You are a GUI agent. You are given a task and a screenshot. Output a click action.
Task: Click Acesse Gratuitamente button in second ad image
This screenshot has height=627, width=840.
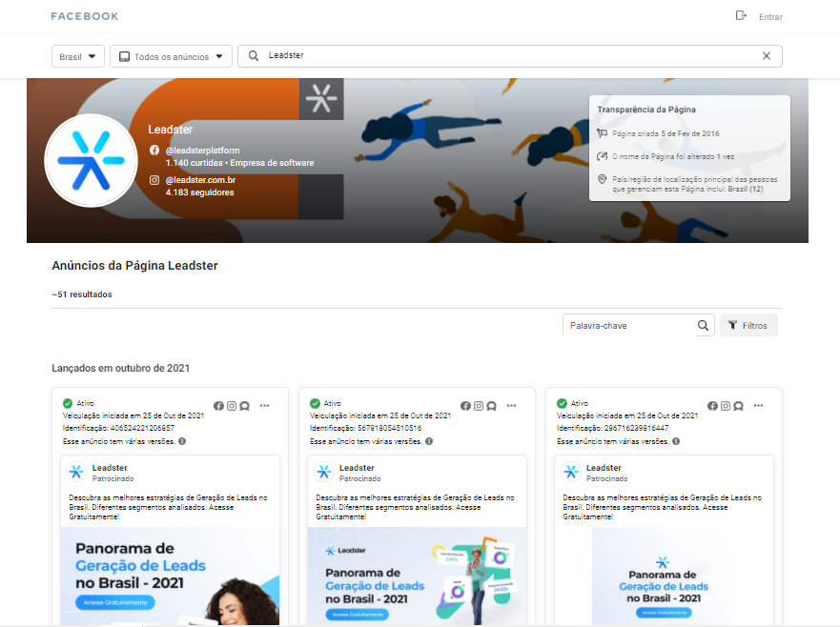(358, 615)
